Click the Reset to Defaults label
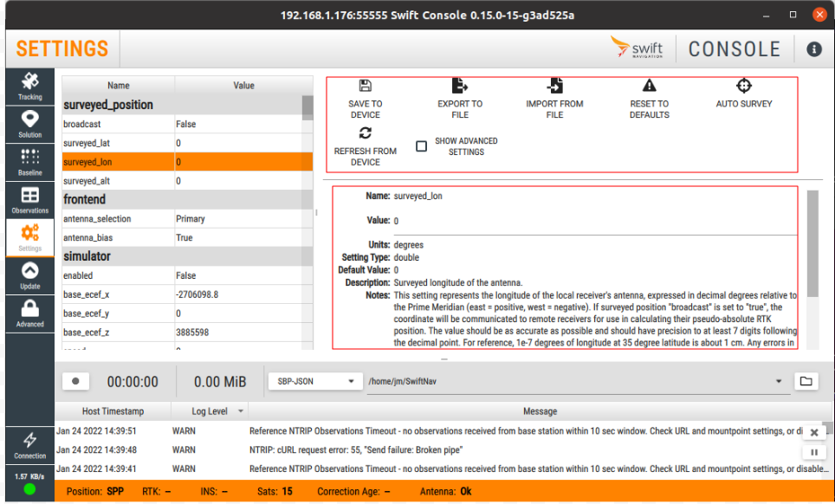Image resolution: width=835 pixels, height=504 pixels. [x=649, y=109]
